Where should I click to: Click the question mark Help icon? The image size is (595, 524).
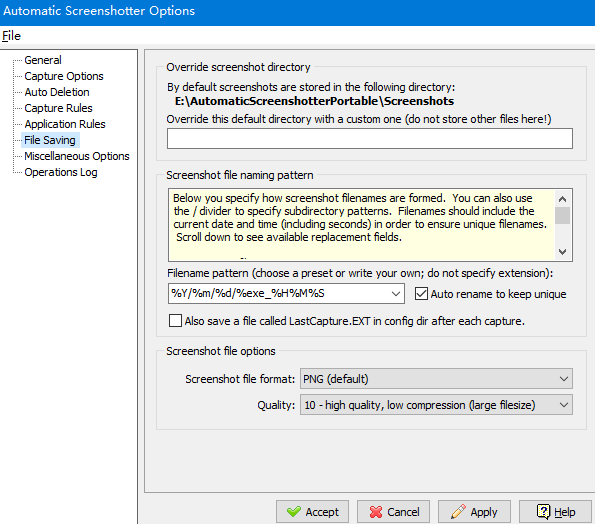click(x=543, y=511)
